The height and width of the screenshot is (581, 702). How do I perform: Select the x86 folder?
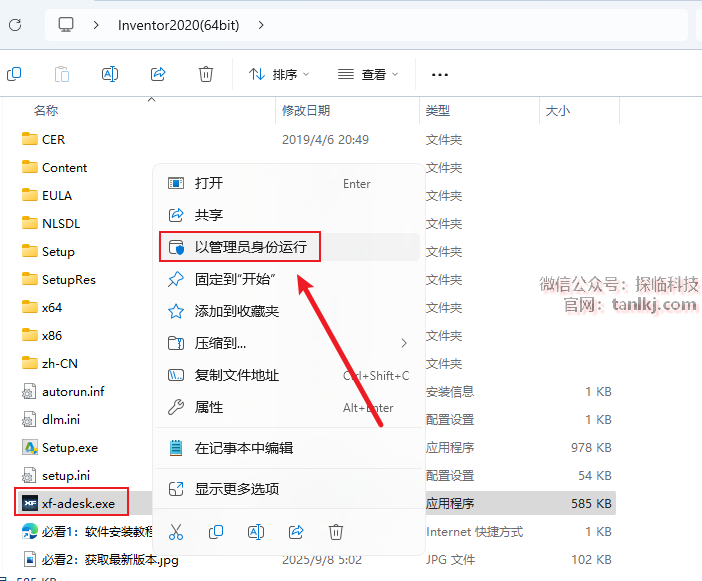(x=42, y=335)
